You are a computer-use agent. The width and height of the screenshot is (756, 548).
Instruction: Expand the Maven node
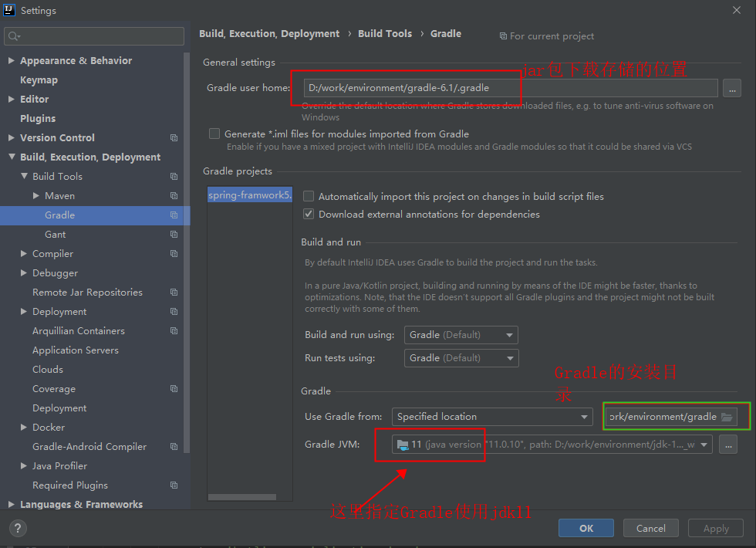point(36,195)
